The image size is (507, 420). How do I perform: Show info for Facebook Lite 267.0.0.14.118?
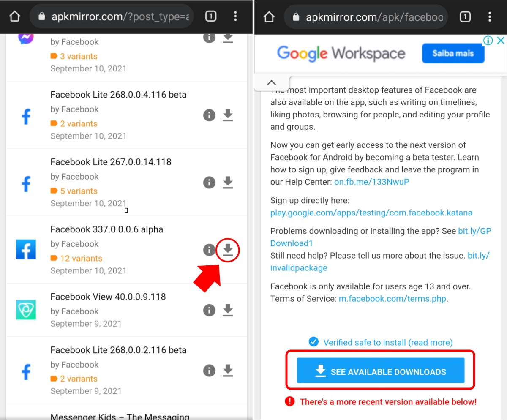click(209, 183)
